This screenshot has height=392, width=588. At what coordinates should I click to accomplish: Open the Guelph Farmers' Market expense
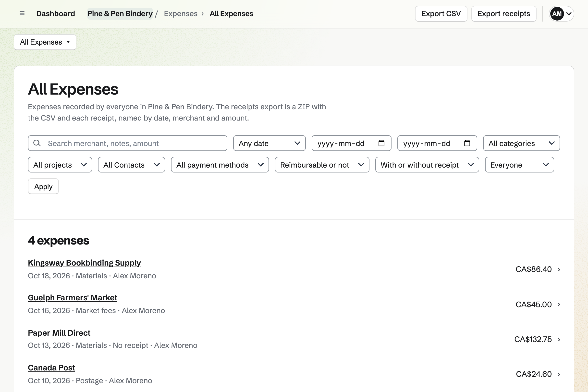[73, 297]
